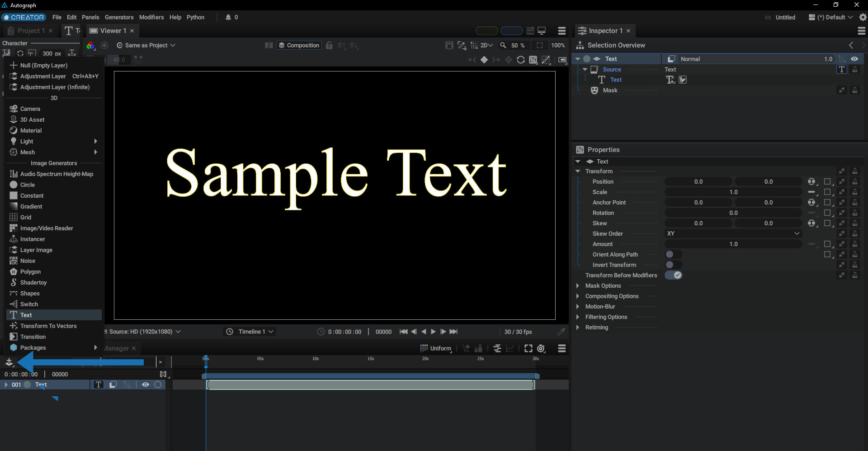Switch to Viewer 1 tab
Screen dimensions: 868x451
tap(113, 31)
